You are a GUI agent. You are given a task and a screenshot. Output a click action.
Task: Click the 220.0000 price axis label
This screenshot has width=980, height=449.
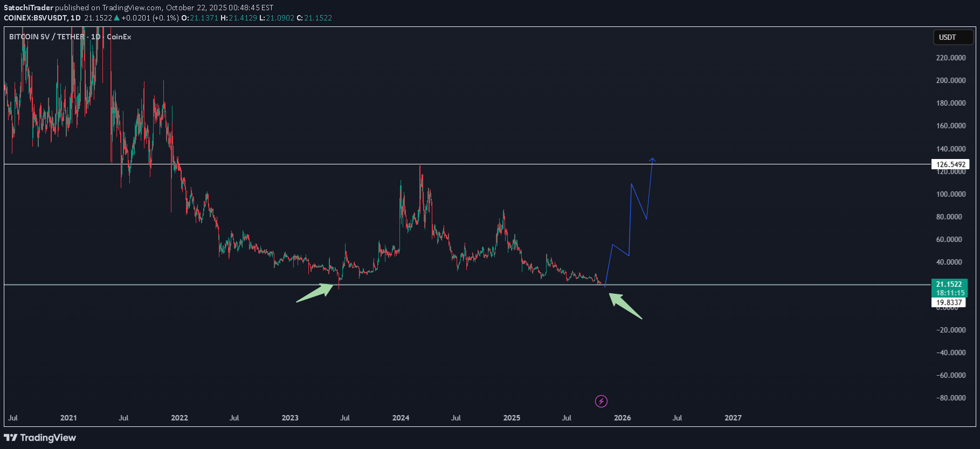click(x=951, y=58)
